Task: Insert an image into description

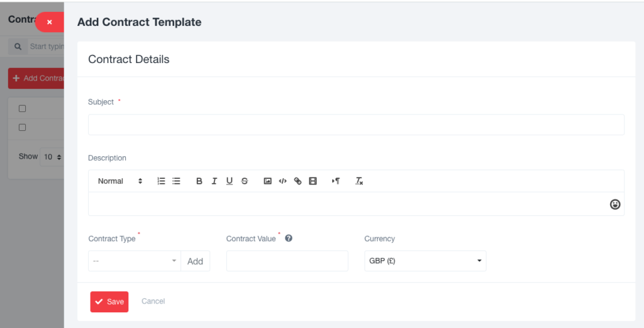Action: [267, 181]
